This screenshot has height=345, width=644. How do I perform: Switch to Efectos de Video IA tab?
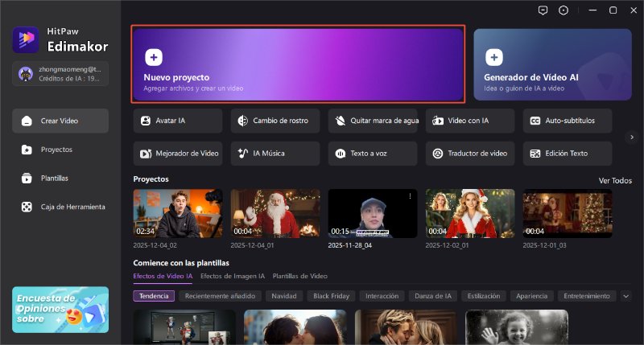[x=163, y=276]
